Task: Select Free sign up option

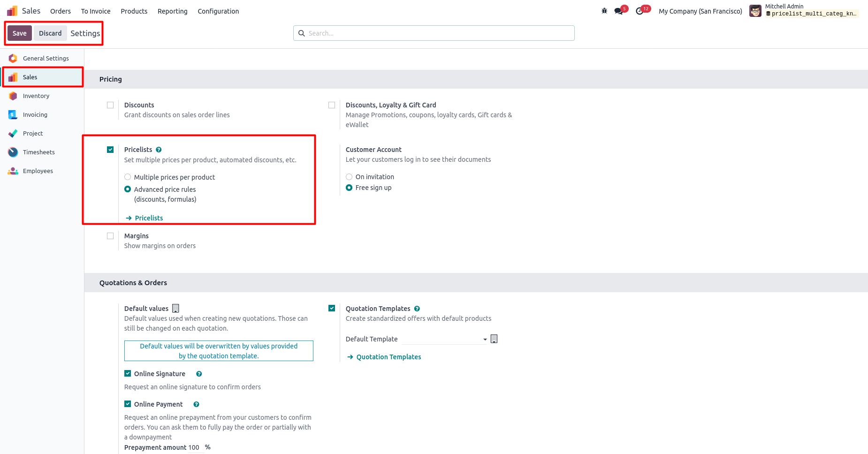Action: click(x=349, y=188)
